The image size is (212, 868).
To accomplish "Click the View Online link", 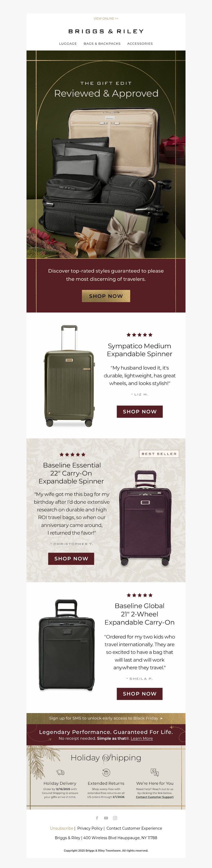I will pyautogui.click(x=106, y=19).
